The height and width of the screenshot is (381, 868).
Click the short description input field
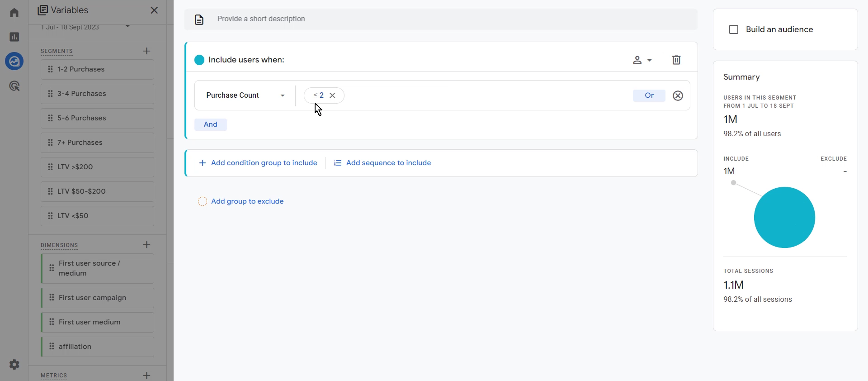coord(441,19)
